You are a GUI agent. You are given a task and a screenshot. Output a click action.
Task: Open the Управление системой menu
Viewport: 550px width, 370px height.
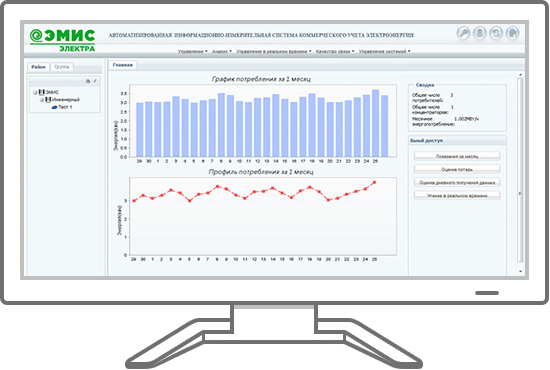pos(384,52)
